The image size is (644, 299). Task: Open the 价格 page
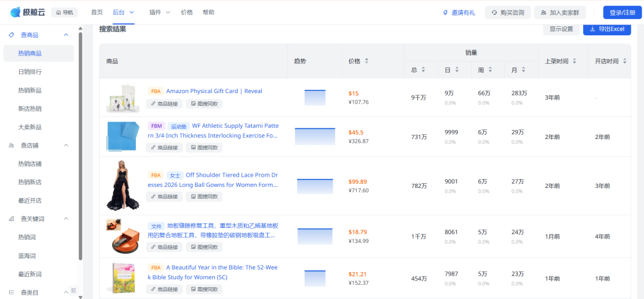pos(187,13)
